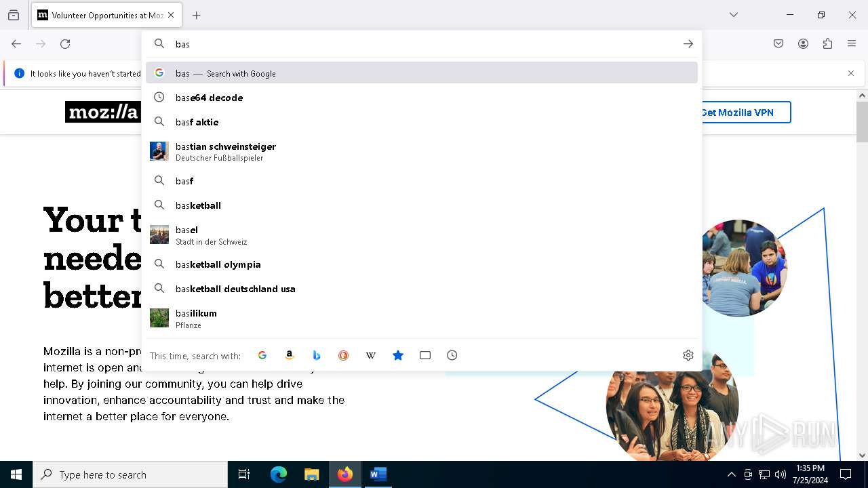868x488 pixels.
Task: Search this time with Wikipedia
Action: [371, 355]
